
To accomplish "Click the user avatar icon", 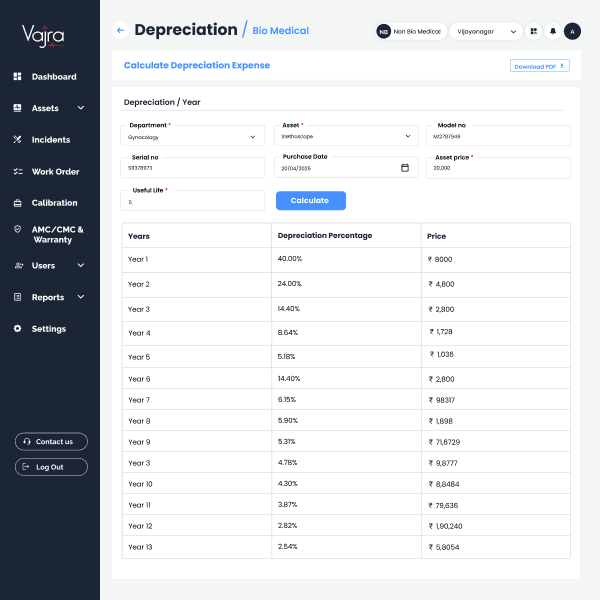I will tap(572, 31).
